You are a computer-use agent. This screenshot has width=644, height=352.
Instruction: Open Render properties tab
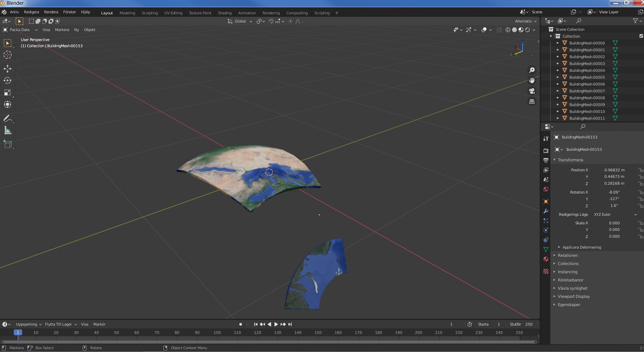pyautogui.click(x=546, y=151)
